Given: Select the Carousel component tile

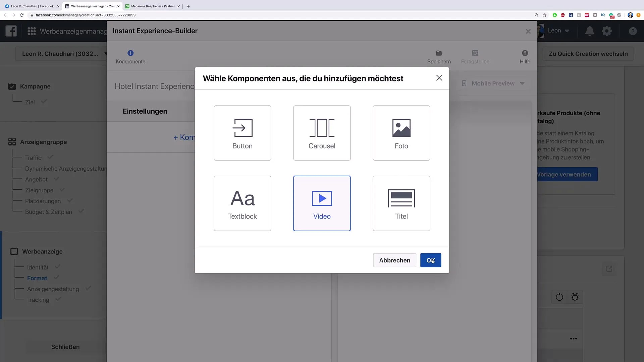Looking at the screenshot, I should coord(322,133).
